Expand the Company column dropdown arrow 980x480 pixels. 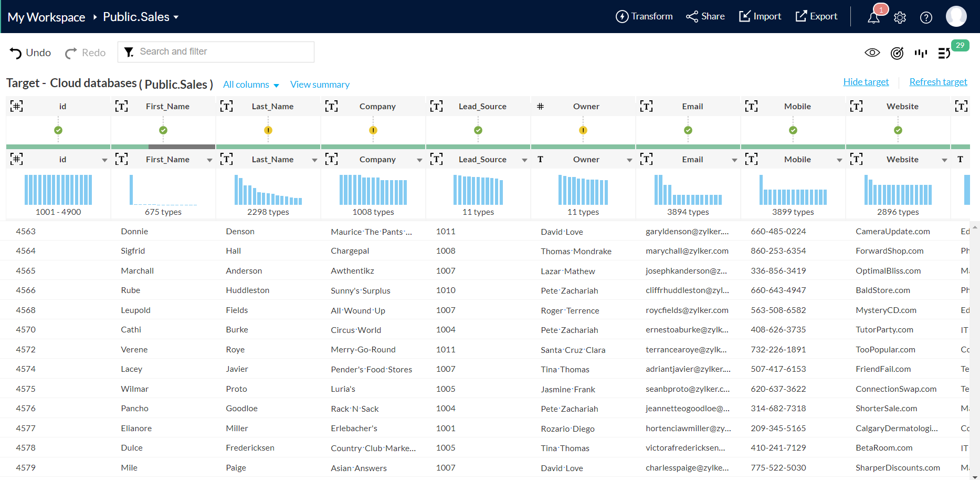click(x=419, y=160)
